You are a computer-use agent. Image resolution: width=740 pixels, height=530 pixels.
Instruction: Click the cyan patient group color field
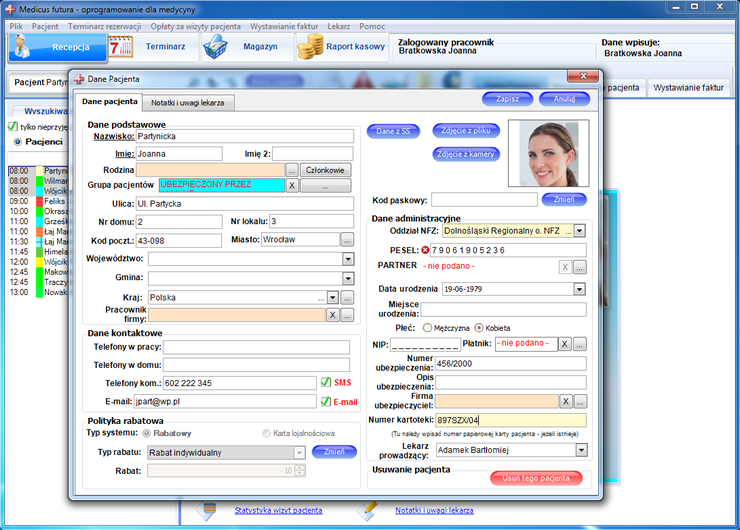[221, 186]
